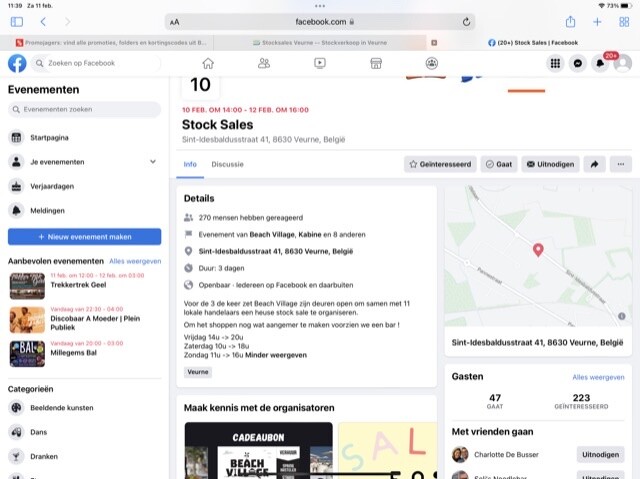Image resolution: width=640 pixels, height=479 pixels.
Task: Open the Beach Village organizer link
Action: point(272,235)
